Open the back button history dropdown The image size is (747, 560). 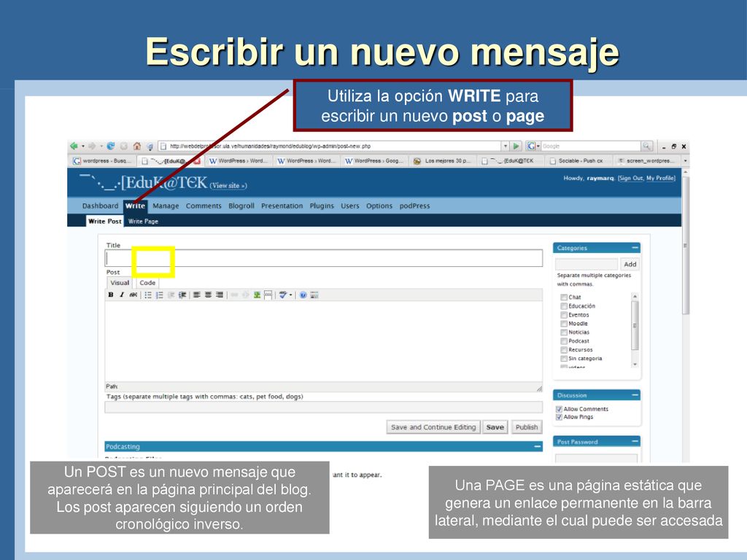pyautogui.click(x=82, y=146)
